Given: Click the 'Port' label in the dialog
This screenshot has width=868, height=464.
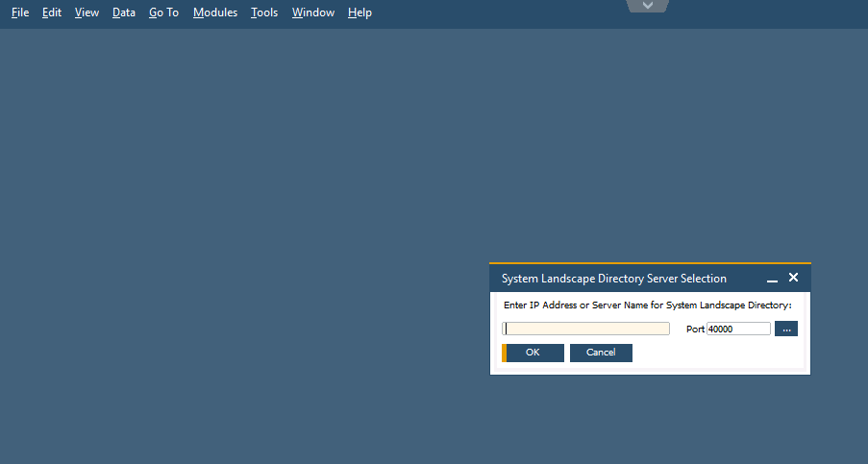Looking at the screenshot, I should [x=695, y=330].
